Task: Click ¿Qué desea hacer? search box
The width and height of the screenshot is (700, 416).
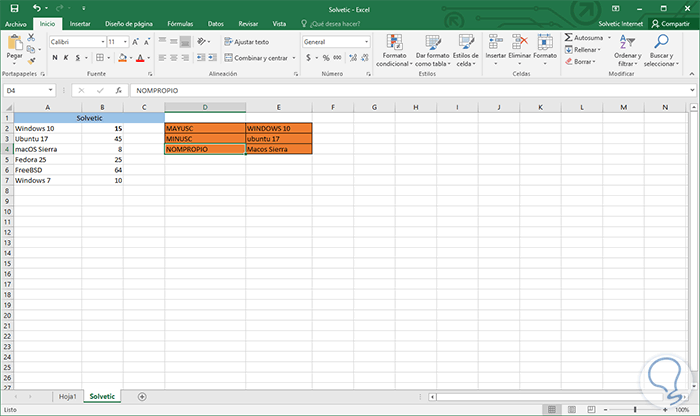Action: coord(330,24)
